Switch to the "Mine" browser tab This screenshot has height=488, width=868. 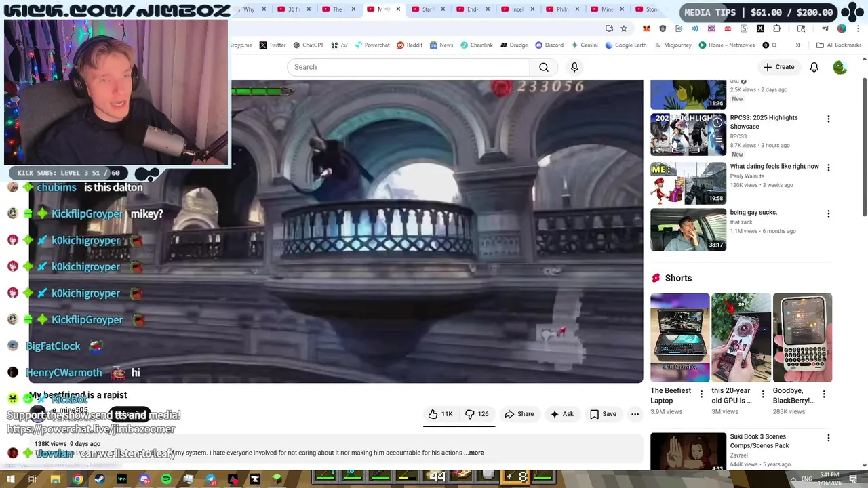click(x=606, y=9)
